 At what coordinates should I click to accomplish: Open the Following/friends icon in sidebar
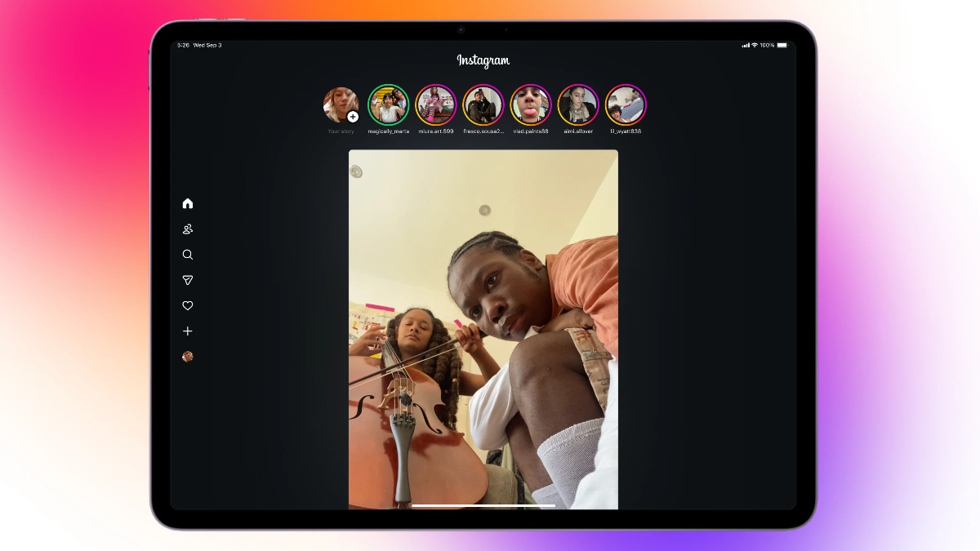pos(188,229)
